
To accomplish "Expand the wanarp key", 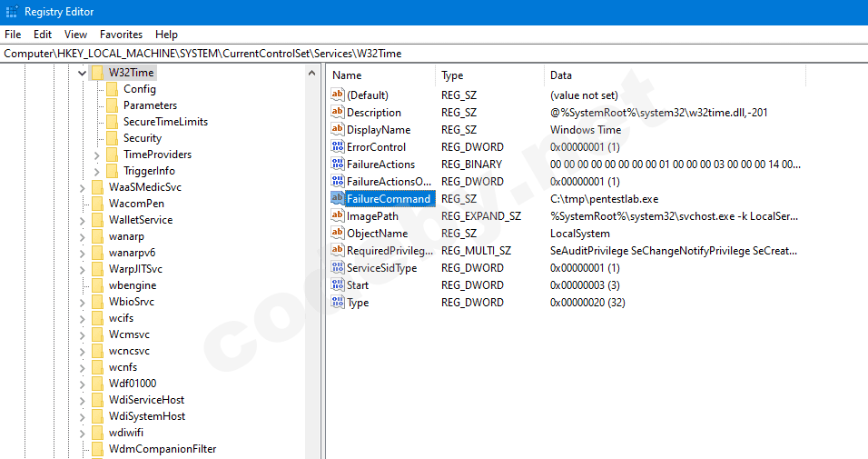I will click(82, 236).
